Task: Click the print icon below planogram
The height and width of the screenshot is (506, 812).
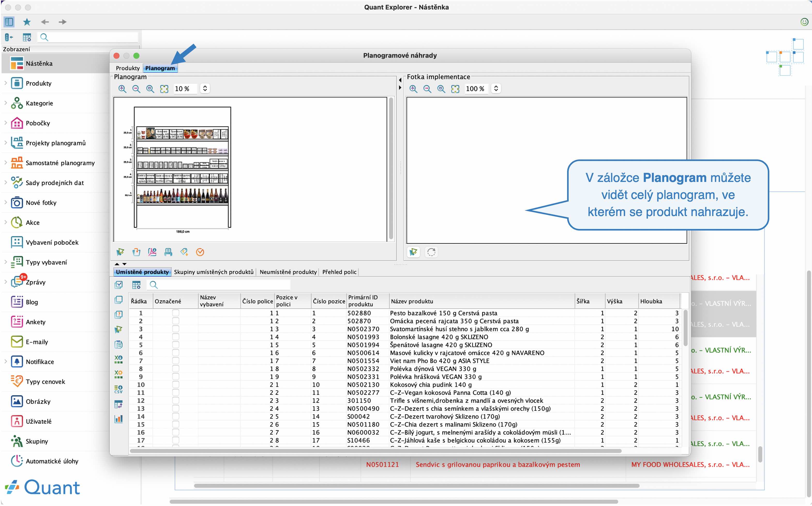Action: [x=168, y=252]
